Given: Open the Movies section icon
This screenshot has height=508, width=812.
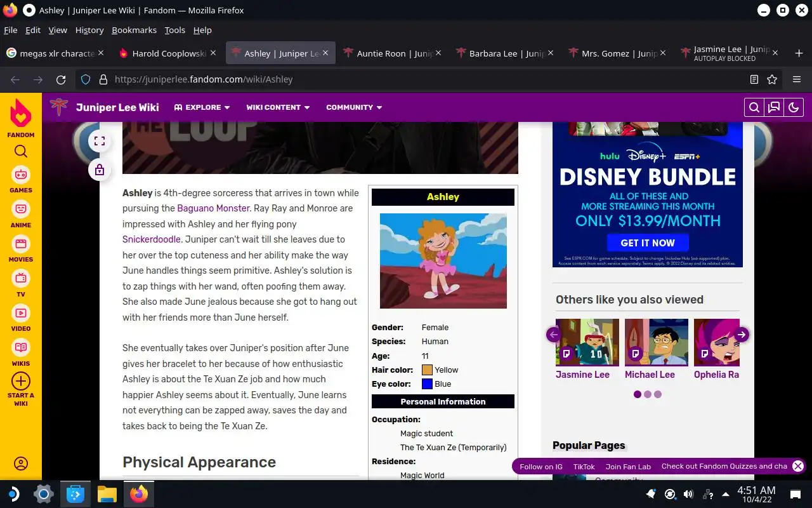Looking at the screenshot, I should [x=21, y=244].
